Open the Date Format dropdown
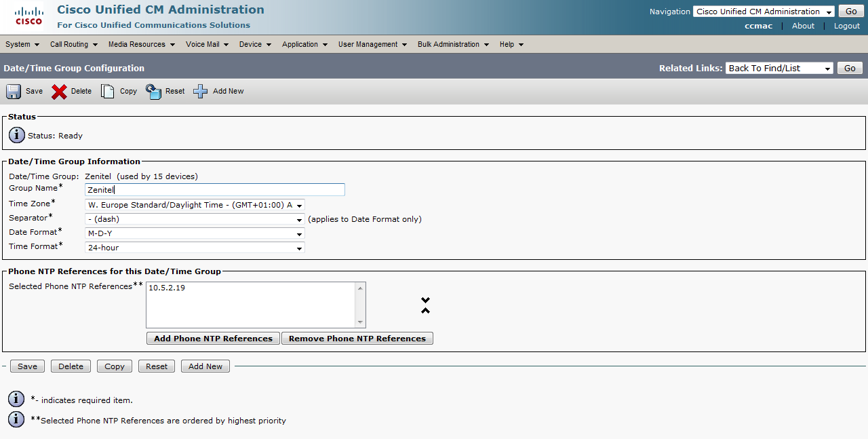This screenshot has height=439, width=868. click(195, 233)
